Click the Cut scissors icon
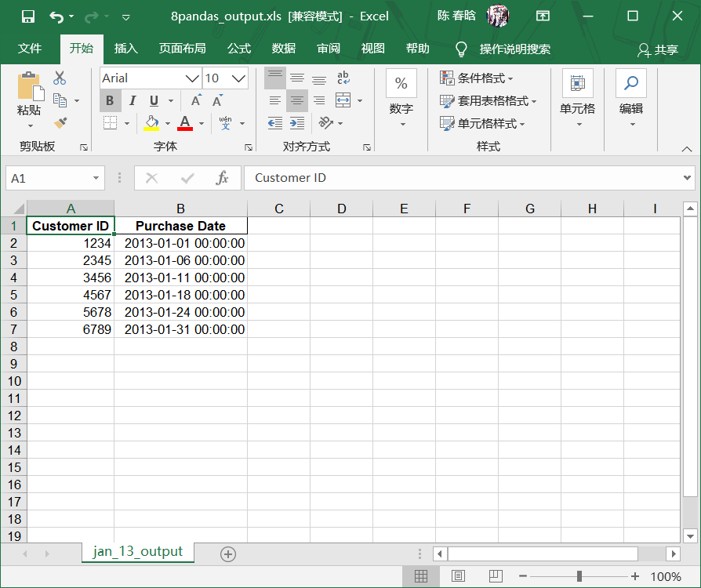Screen dimensions: 701x588 (60, 78)
